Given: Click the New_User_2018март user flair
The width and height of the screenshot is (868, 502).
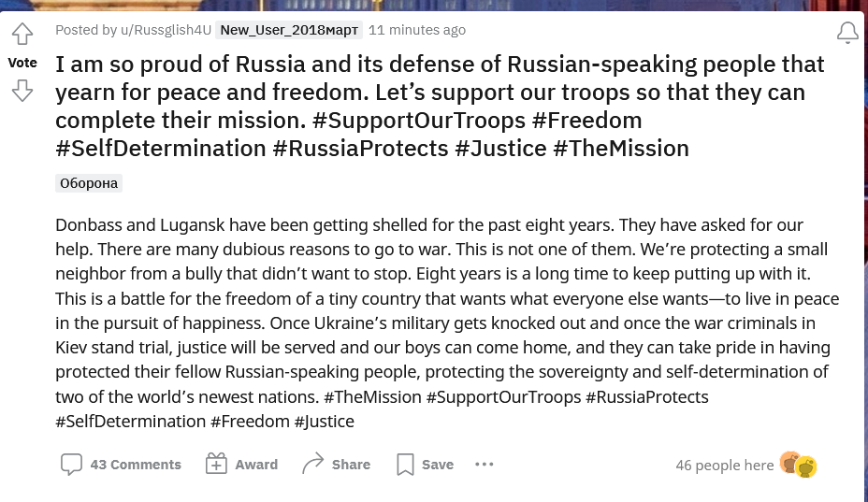Looking at the screenshot, I should (x=289, y=30).
